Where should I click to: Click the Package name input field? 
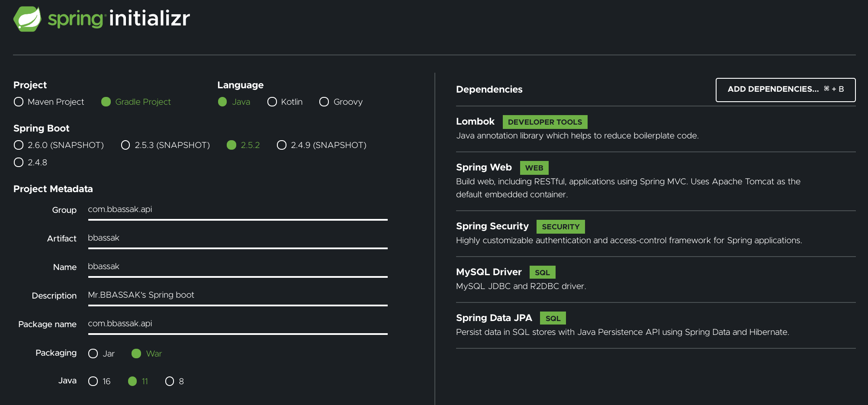238,324
